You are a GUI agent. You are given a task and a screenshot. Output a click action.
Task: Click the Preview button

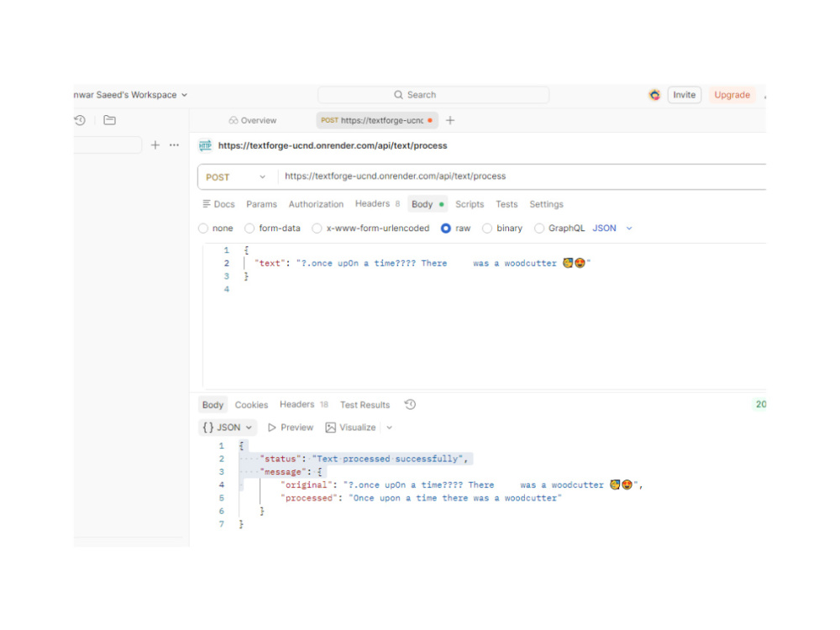coord(291,428)
